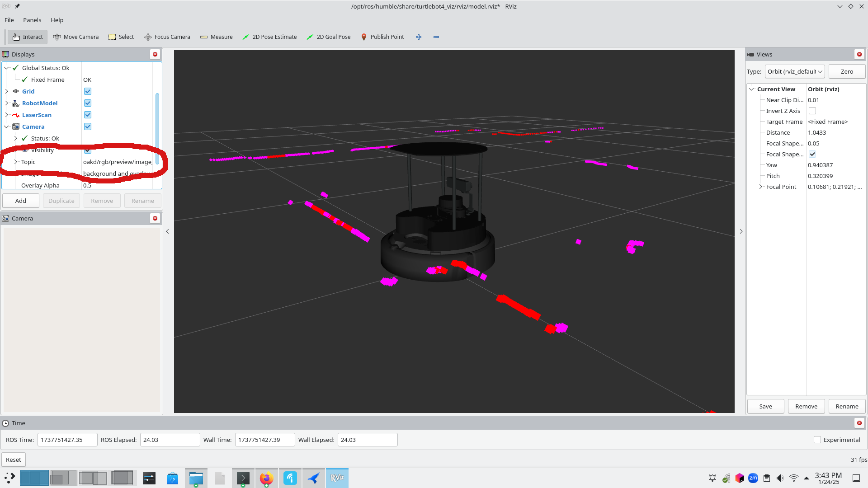Expand the Grid display item
Image resolution: width=868 pixels, height=488 pixels.
(x=7, y=91)
